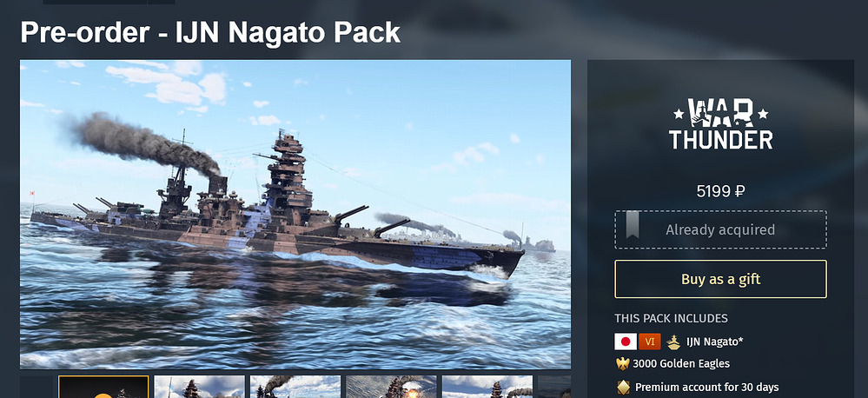Select the fifth gallery thumbnail
Viewport: 868px width, 398px height.
(x=487, y=387)
